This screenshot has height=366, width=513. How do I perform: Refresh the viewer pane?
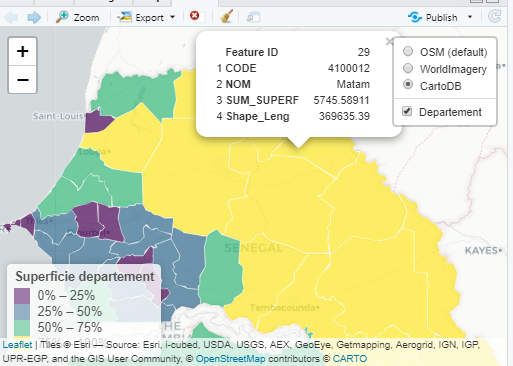(x=495, y=17)
